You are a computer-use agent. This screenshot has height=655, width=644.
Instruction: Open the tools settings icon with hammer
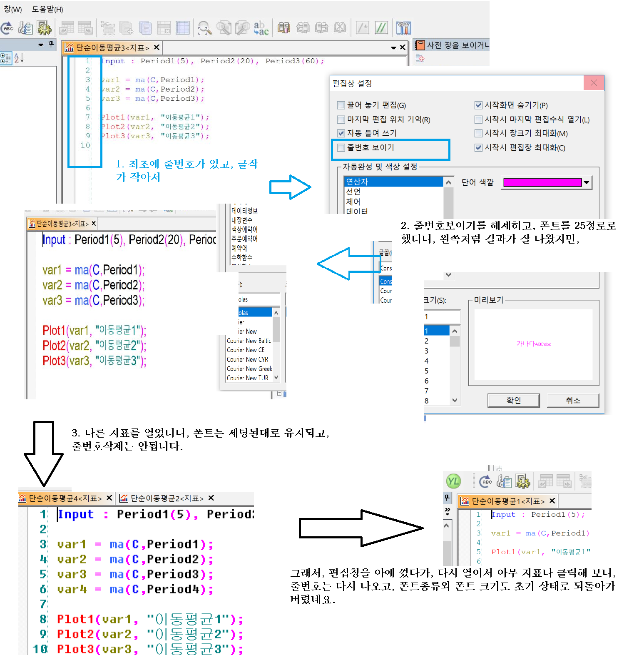point(404,28)
